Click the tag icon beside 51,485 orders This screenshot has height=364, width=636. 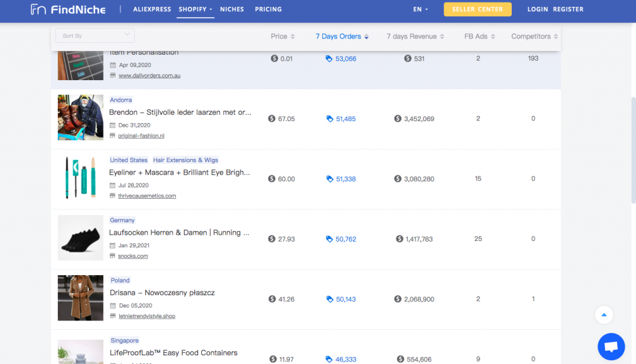(x=330, y=119)
